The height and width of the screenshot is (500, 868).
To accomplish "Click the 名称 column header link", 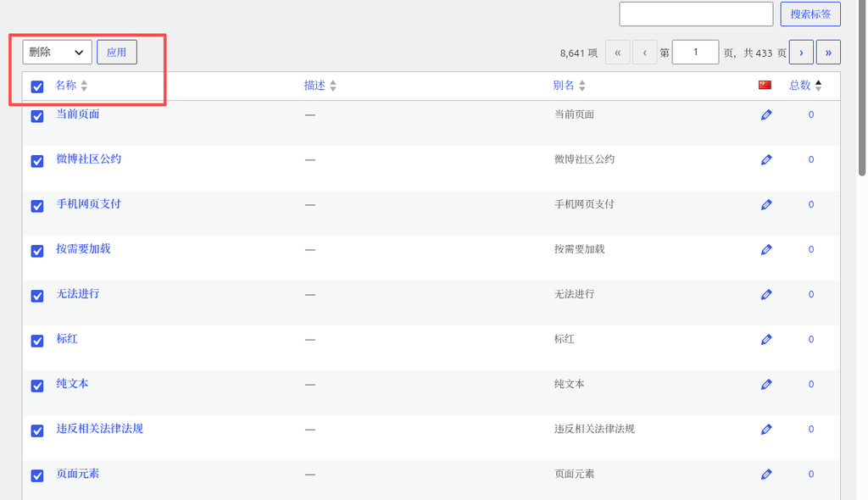I will coord(65,86).
